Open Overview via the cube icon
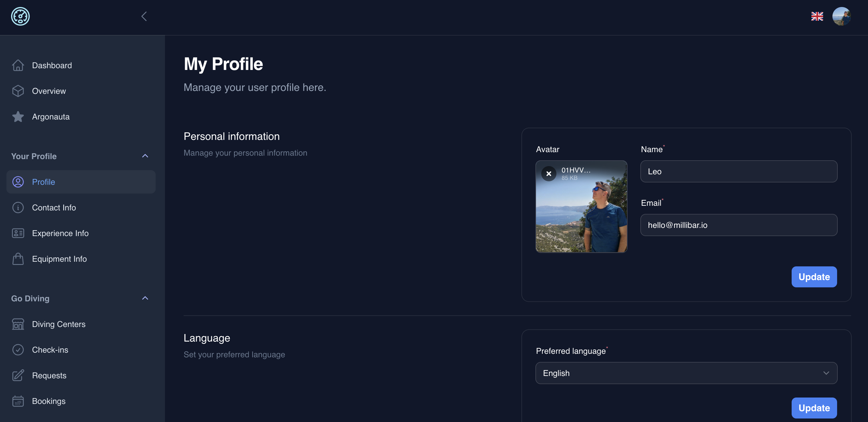 click(x=18, y=91)
